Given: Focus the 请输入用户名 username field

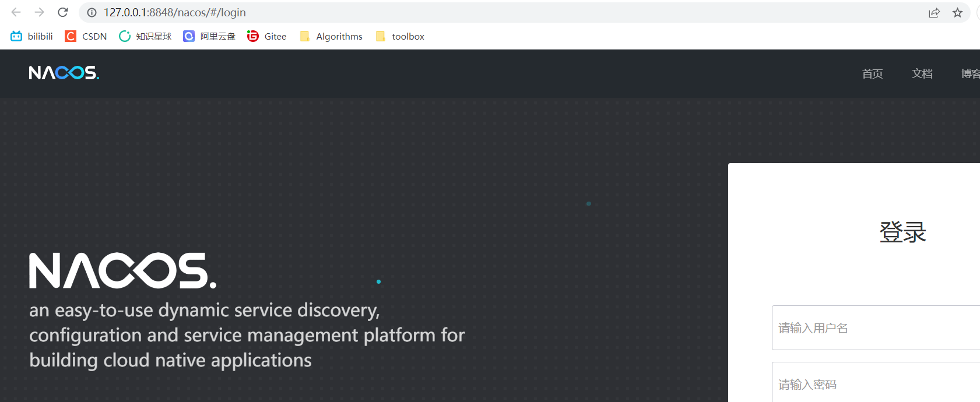Looking at the screenshot, I should pos(876,328).
